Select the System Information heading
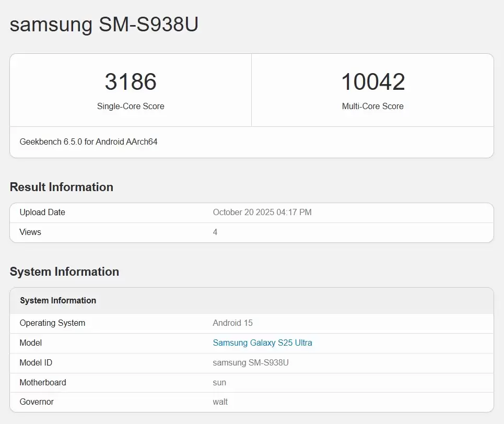This screenshot has height=424, width=504. pyautogui.click(x=65, y=272)
